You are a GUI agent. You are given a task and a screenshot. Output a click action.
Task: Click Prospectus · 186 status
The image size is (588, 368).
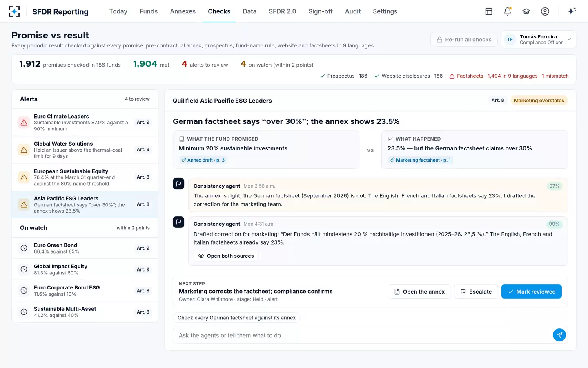pos(343,76)
